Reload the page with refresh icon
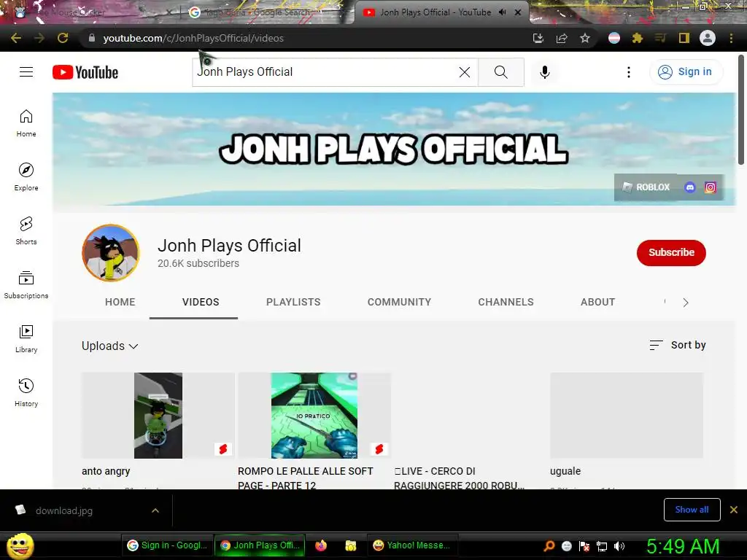 [x=63, y=38]
